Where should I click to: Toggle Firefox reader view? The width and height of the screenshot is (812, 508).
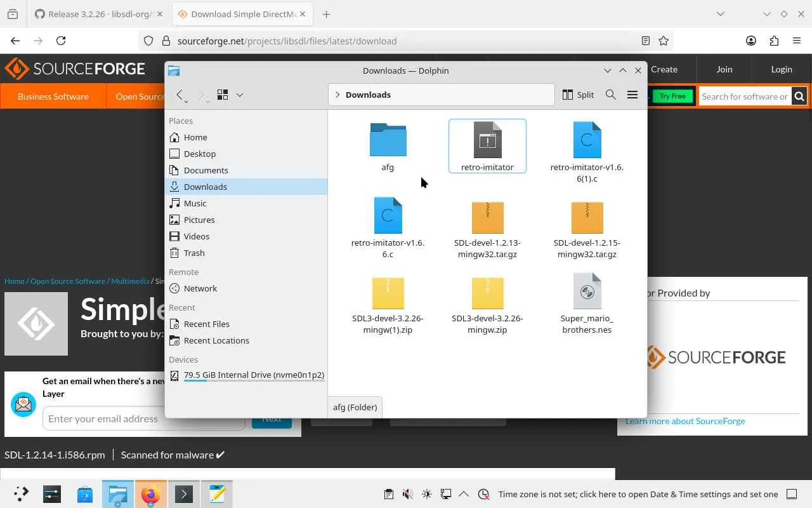click(646, 41)
